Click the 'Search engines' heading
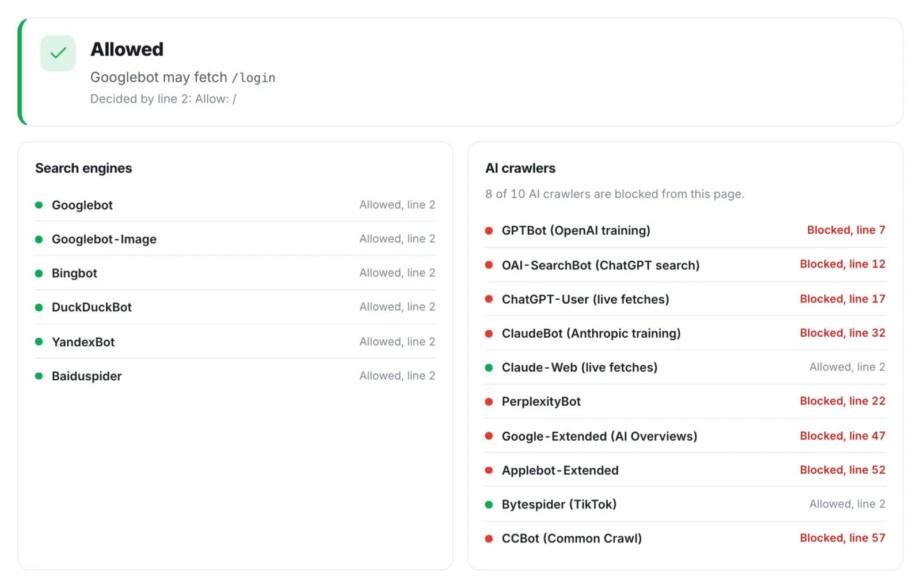 coord(83,169)
